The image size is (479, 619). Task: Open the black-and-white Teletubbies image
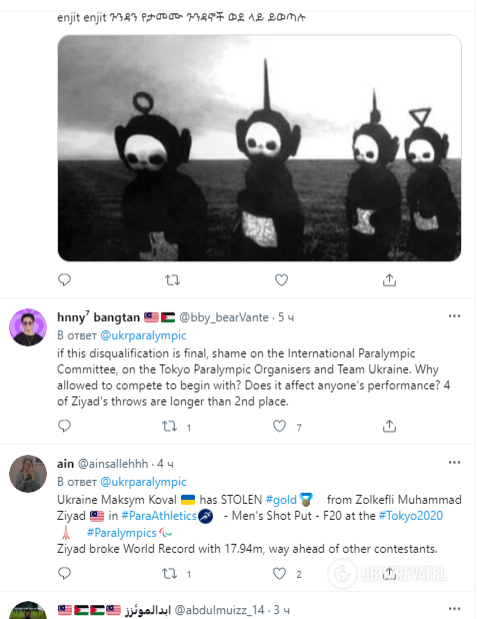click(x=259, y=148)
